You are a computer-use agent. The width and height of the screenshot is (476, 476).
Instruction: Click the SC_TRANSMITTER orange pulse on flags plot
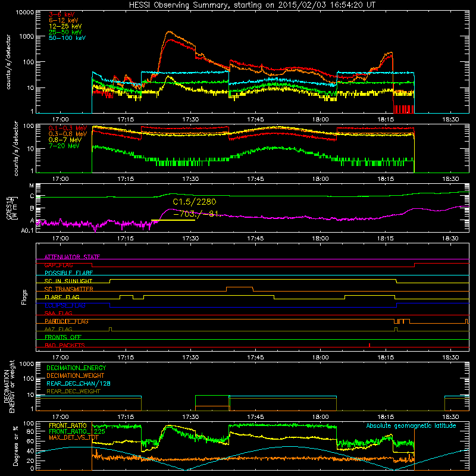(x=240, y=289)
